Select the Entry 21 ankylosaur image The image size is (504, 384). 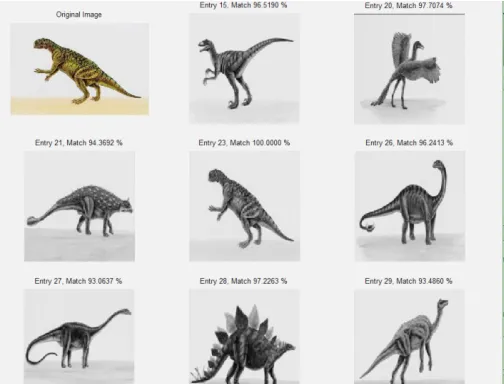click(x=79, y=206)
